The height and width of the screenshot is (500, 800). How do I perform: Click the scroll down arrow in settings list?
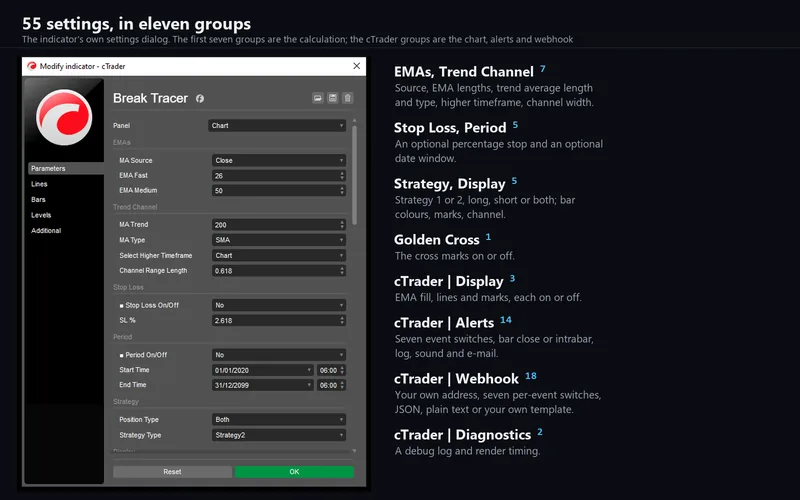pos(354,451)
